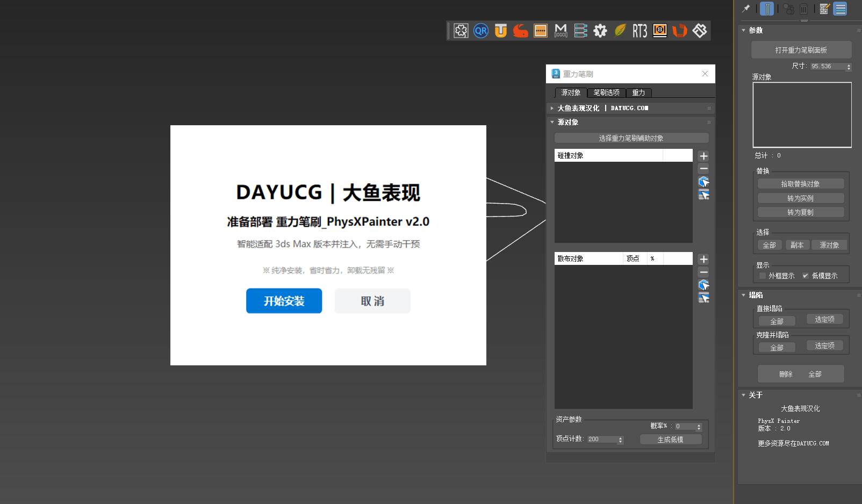Adjust the 尺寸 spinner arrows
Viewport: 862px width, 504px height.
click(x=849, y=67)
